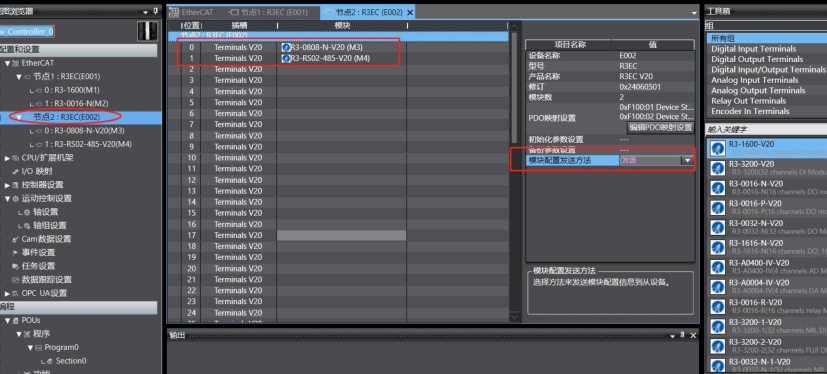Expand the 控制器设置 node
This screenshot has width=827, height=374.
pyautogui.click(x=7, y=185)
